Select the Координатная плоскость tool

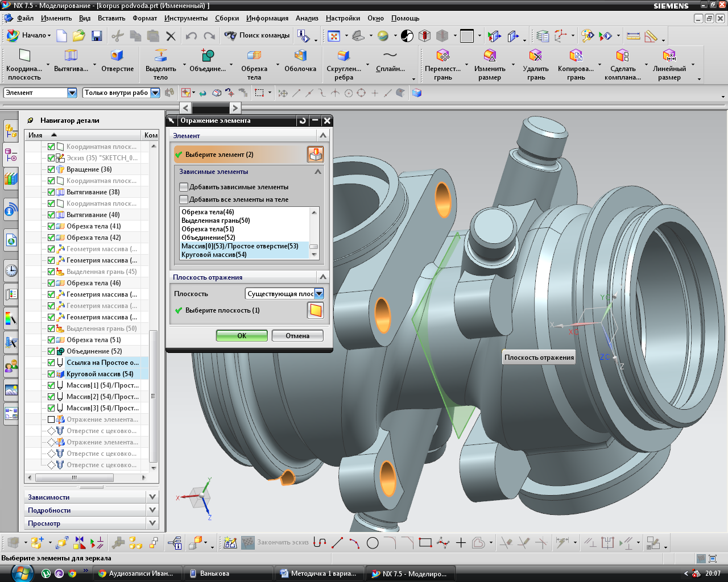click(x=24, y=65)
